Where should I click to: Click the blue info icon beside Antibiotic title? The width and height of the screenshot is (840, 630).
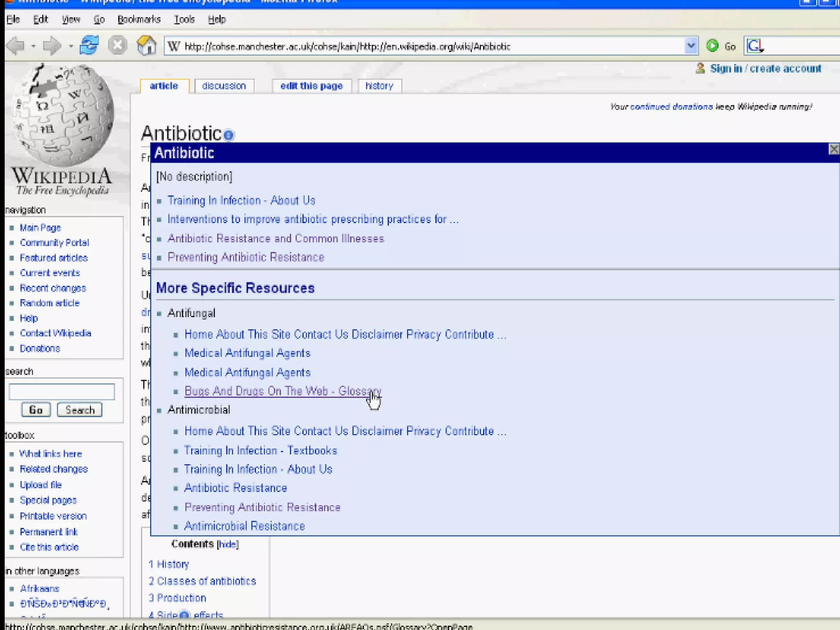coord(228,135)
